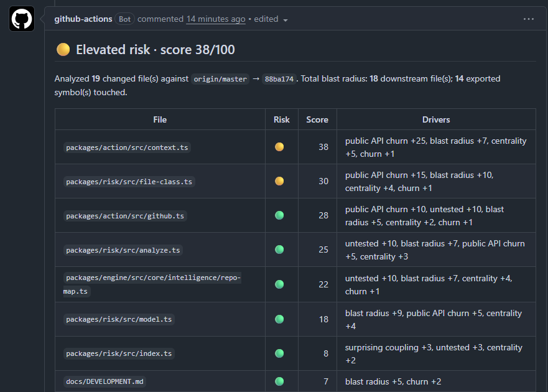Click the github-actions avatar icon

click(x=22, y=19)
